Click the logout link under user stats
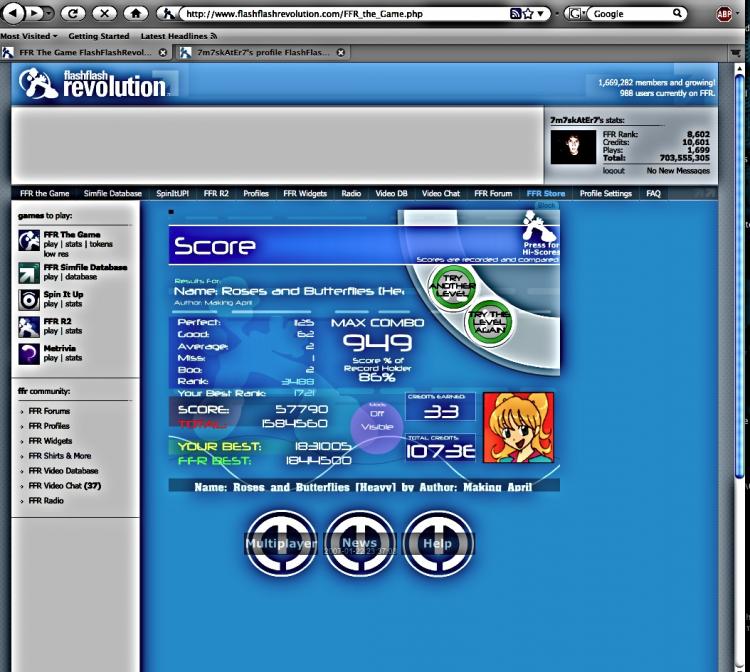The width and height of the screenshot is (750, 672). (614, 171)
